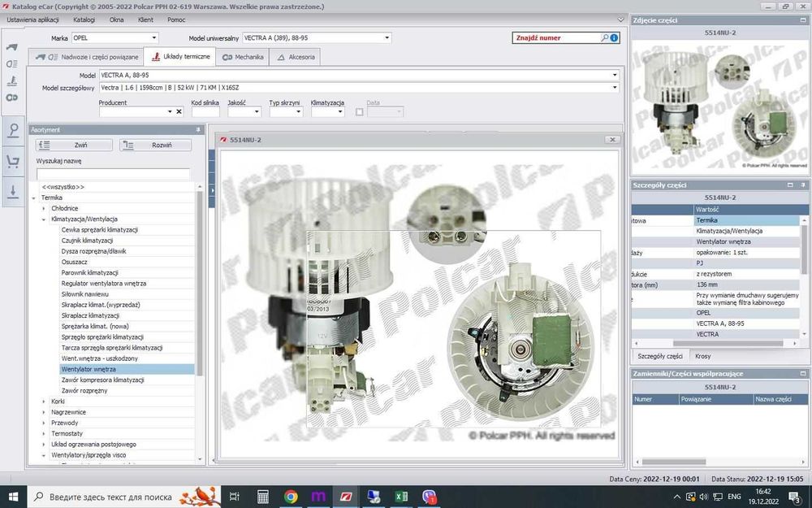The width and height of the screenshot is (812, 508).
Task: Open the car body sidebar icon
Action: click(12, 46)
